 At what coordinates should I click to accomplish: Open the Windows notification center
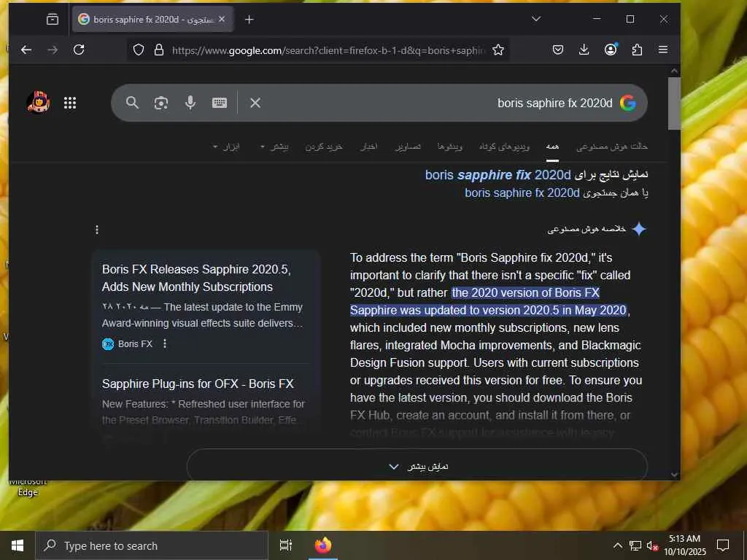(x=723, y=545)
